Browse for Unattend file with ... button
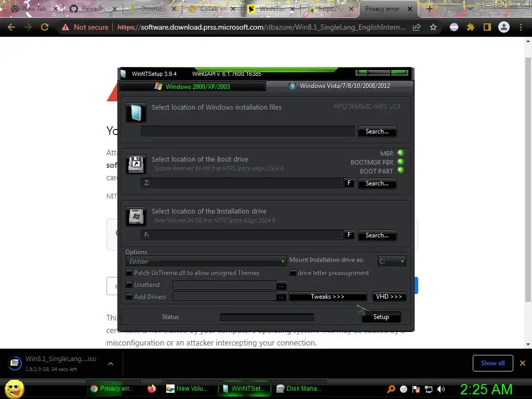This screenshot has width=532, height=399. (x=281, y=286)
